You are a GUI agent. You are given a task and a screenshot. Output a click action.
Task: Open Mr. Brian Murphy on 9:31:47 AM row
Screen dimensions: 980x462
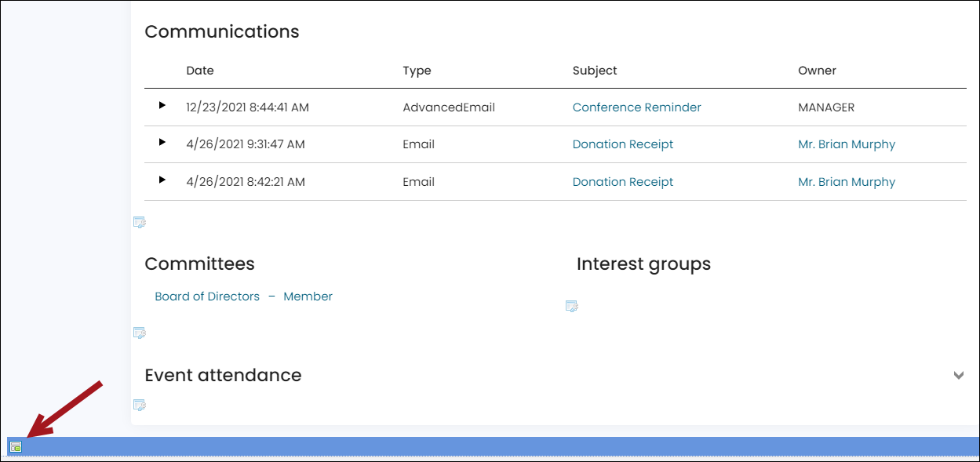tap(846, 144)
